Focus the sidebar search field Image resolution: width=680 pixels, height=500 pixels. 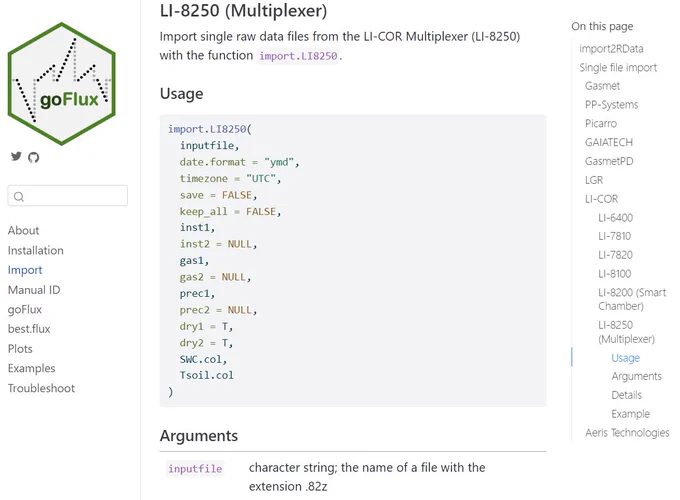tap(68, 196)
